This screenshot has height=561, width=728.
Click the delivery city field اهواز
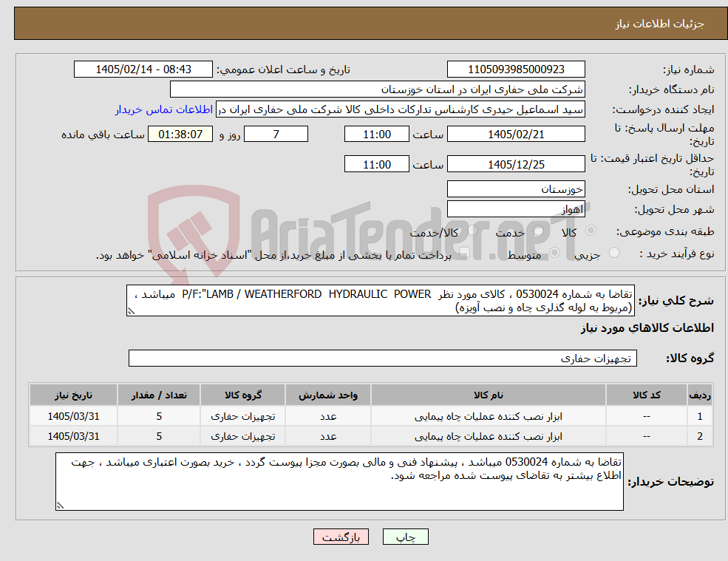[x=516, y=209]
